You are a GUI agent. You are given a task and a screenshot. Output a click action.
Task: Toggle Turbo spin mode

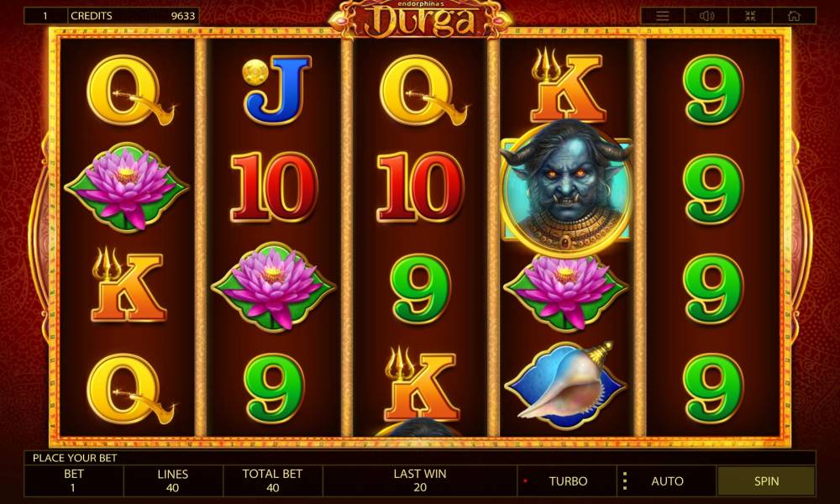(567, 481)
